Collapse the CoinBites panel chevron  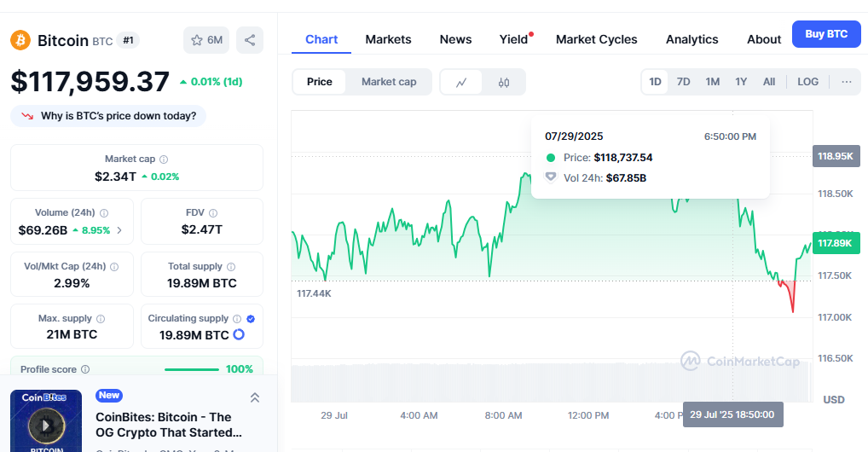[255, 397]
